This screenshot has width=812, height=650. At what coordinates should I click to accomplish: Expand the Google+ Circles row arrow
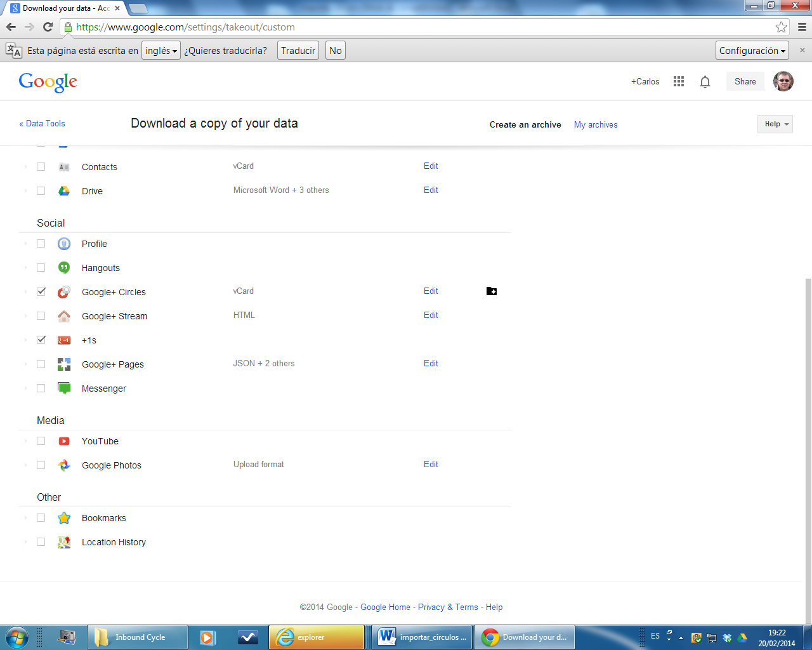[x=26, y=291]
